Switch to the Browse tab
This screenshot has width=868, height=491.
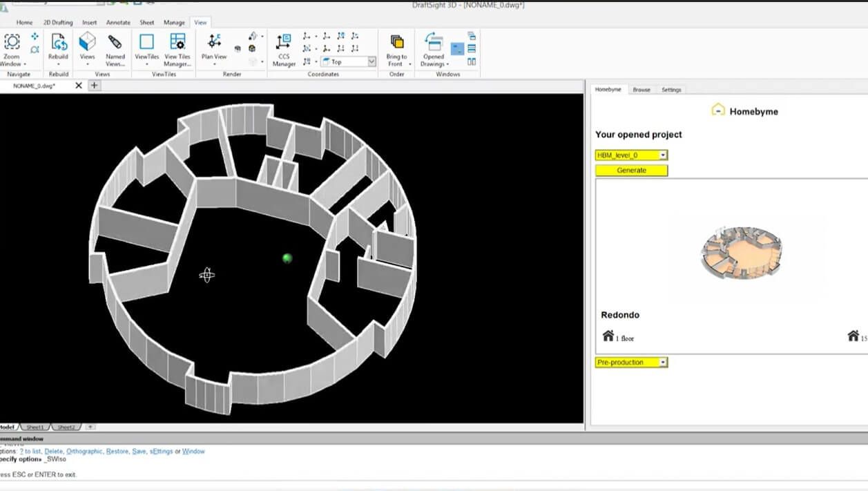click(643, 90)
